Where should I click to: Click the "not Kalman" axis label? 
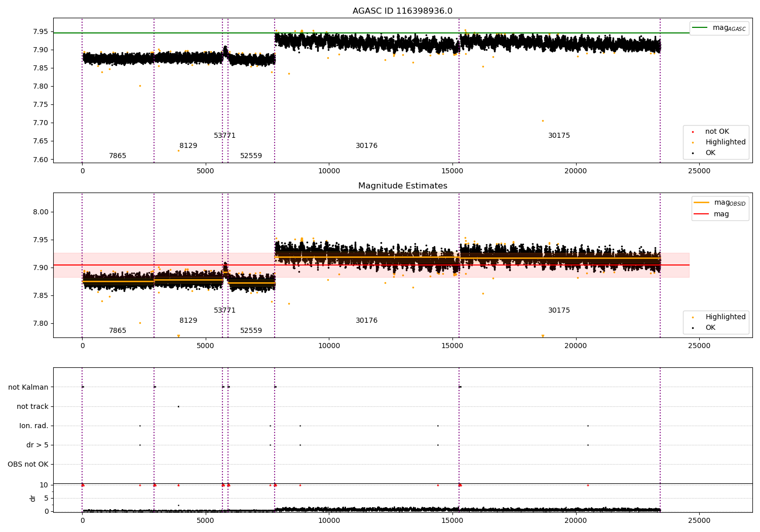point(28,387)
